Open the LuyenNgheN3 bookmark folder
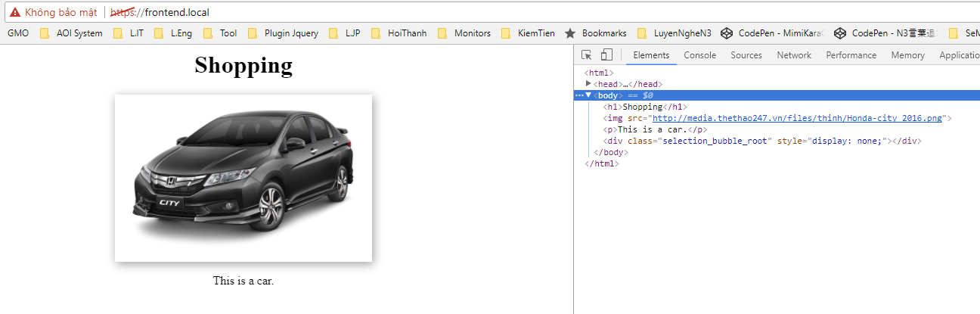Image resolution: width=980 pixels, height=314 pixels. point(674,33)
